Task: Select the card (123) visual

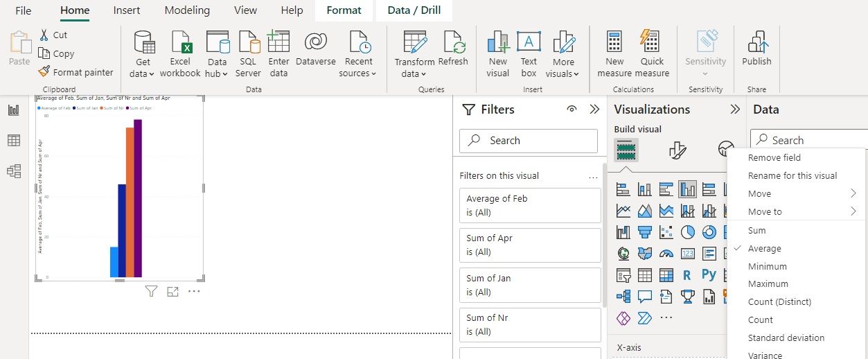Action: (688, 254)
